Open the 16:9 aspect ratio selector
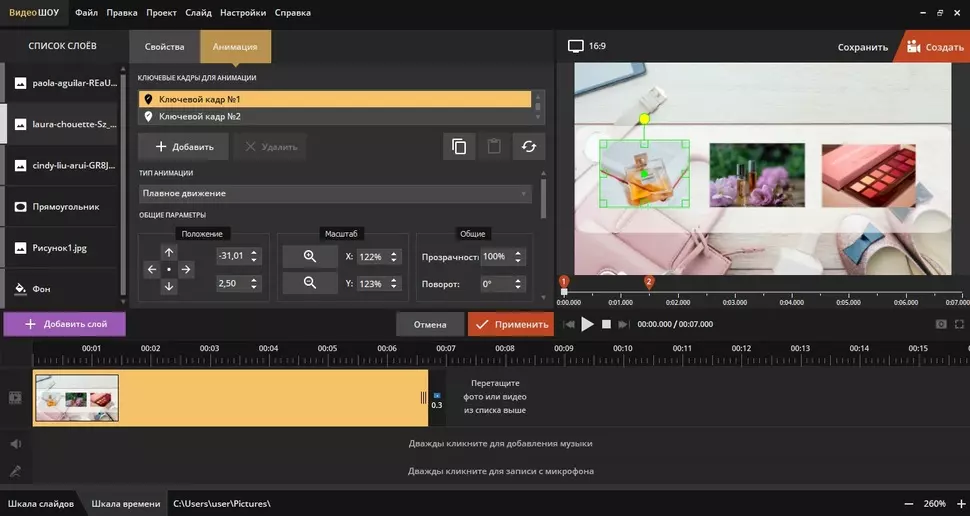 click(x=587, y=46)
